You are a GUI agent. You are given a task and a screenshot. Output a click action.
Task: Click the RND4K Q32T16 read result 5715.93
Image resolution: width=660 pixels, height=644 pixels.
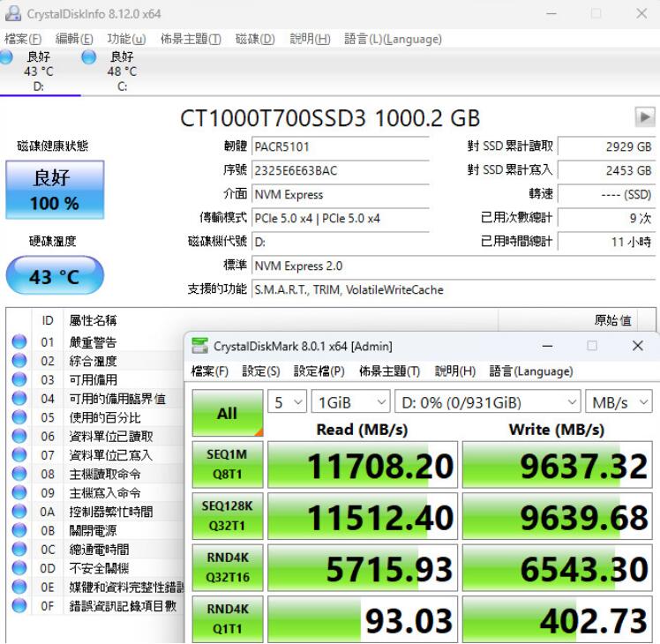pos(363,567)
